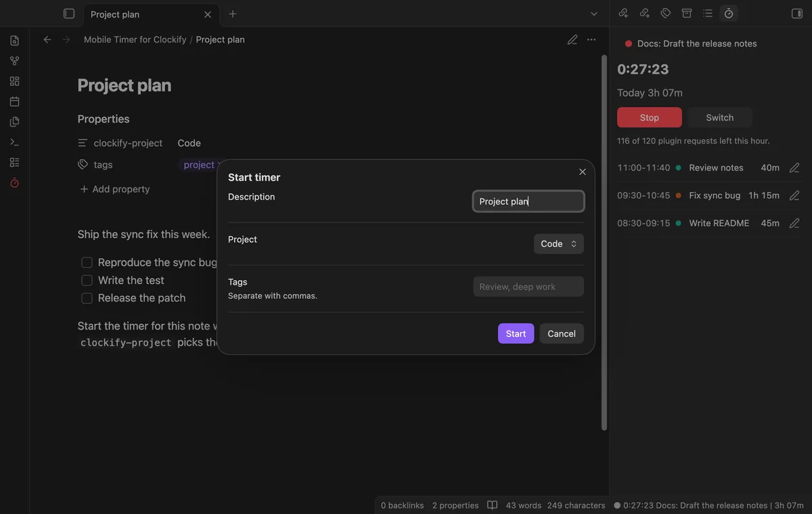Toggle the left sidebar panel icon
Image resolution: width=812 pixels, height=514 pixels.
coord(68,14)
